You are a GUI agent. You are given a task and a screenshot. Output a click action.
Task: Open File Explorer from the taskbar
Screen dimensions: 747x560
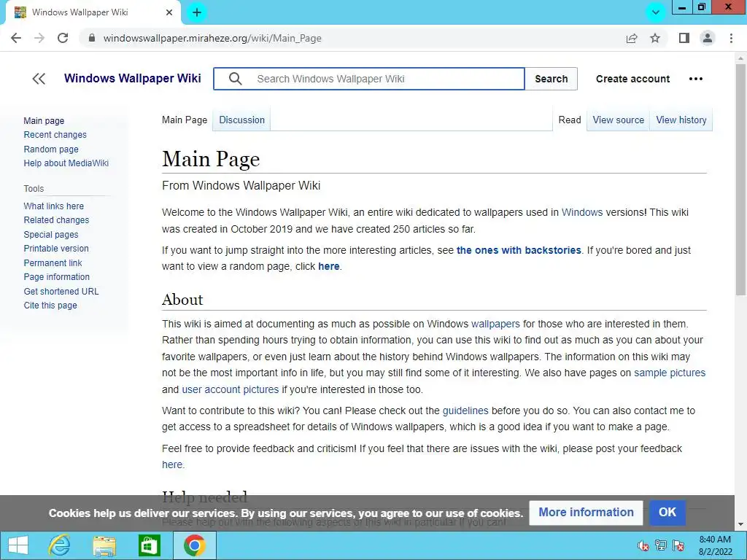point(104,545)
